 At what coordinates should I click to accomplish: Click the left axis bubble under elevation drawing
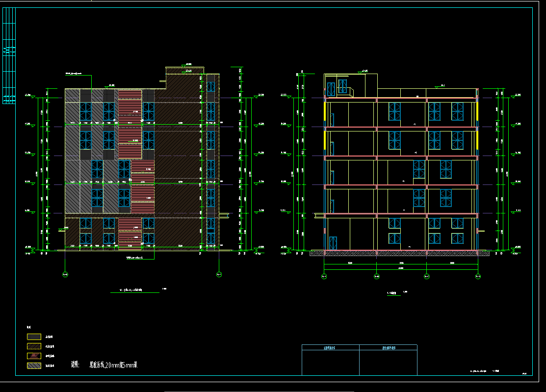(65, 275)
